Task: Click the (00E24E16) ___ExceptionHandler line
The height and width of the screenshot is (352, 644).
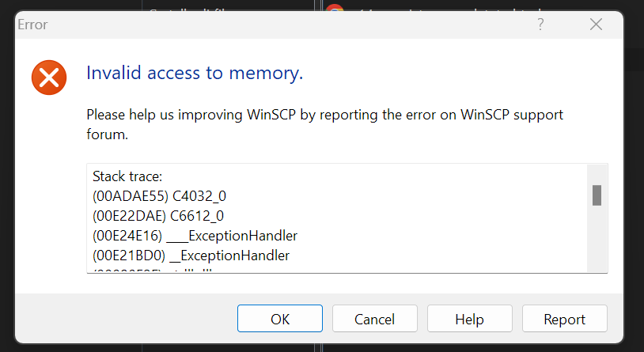Action: pos(195,235)
